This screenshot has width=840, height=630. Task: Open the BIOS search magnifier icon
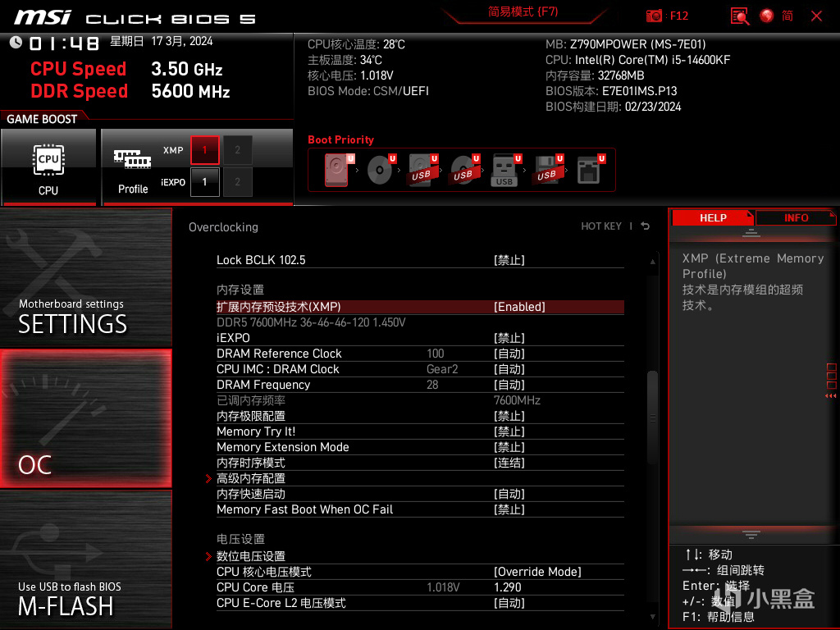[x=740, y=16]
